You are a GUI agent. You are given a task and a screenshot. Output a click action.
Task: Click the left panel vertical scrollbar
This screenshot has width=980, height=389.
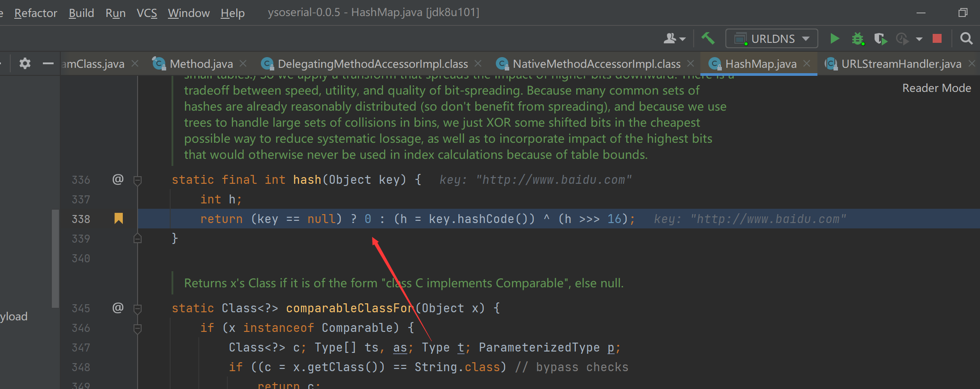pos(55,259)
